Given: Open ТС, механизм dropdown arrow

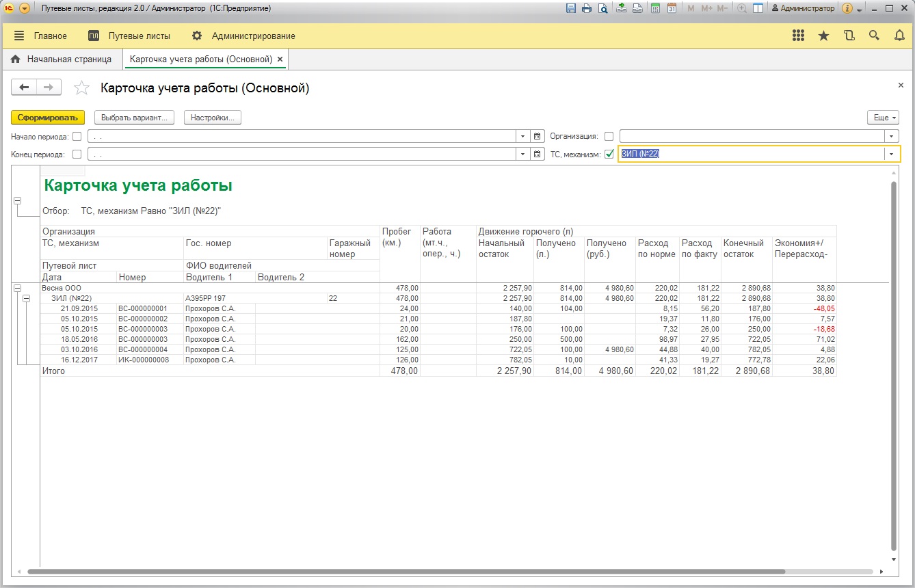Looking at the screenshot, I should pyautogui.click(x=891, y=155).
